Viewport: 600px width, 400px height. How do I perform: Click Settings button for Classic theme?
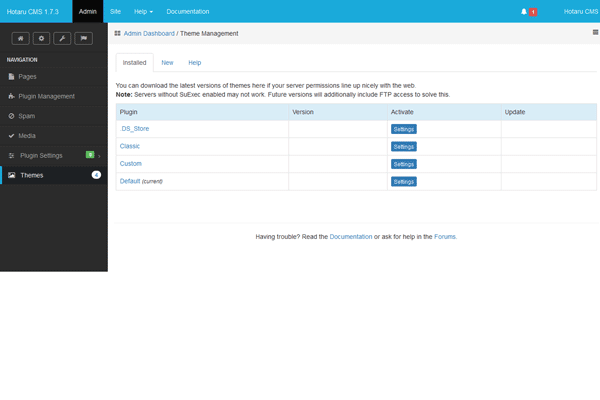[x=404, y=147]
